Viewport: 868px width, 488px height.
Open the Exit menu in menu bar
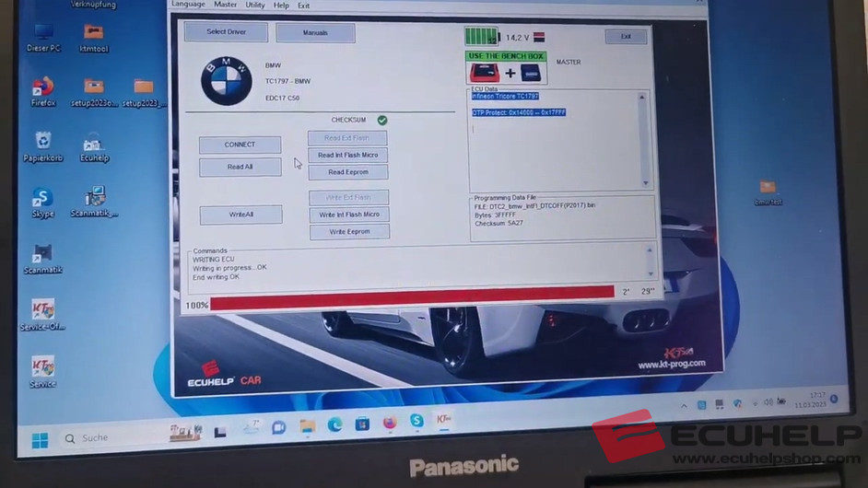[x=304, y=6]
